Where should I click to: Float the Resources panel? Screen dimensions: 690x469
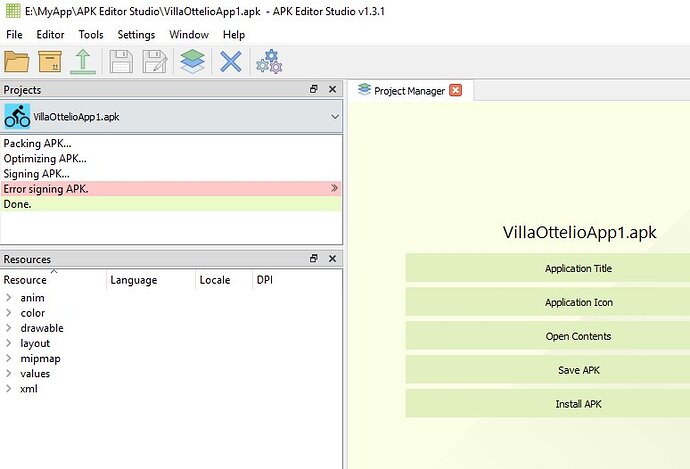point(314,258)
